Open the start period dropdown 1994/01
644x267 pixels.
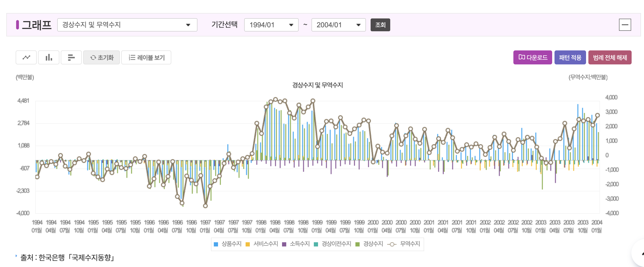[x=271, y=25]
